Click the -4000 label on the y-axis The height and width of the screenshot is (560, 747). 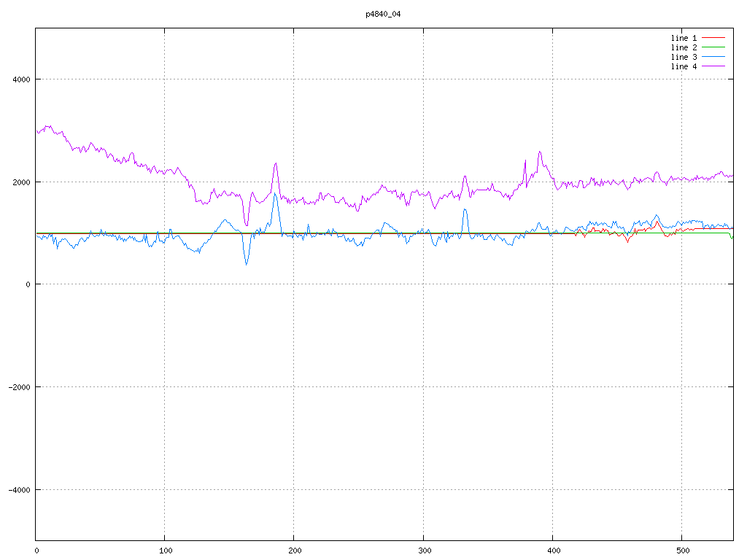point(18,489)
